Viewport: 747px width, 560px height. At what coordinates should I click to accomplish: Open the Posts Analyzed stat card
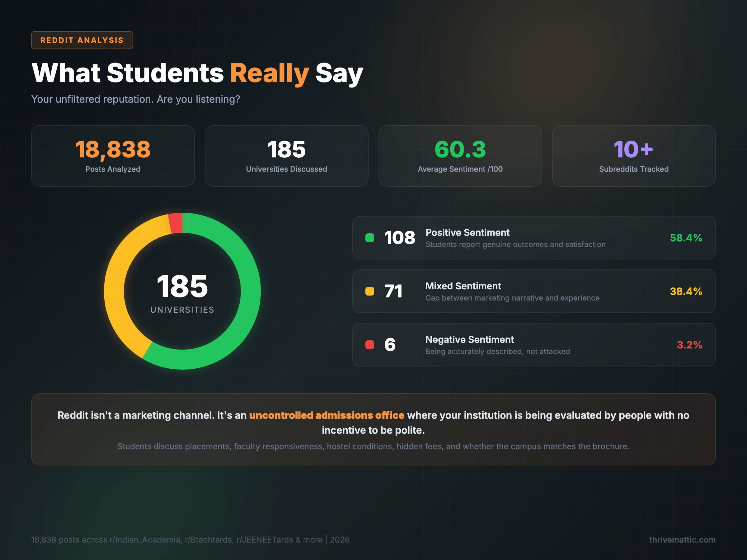pos(112,155)
